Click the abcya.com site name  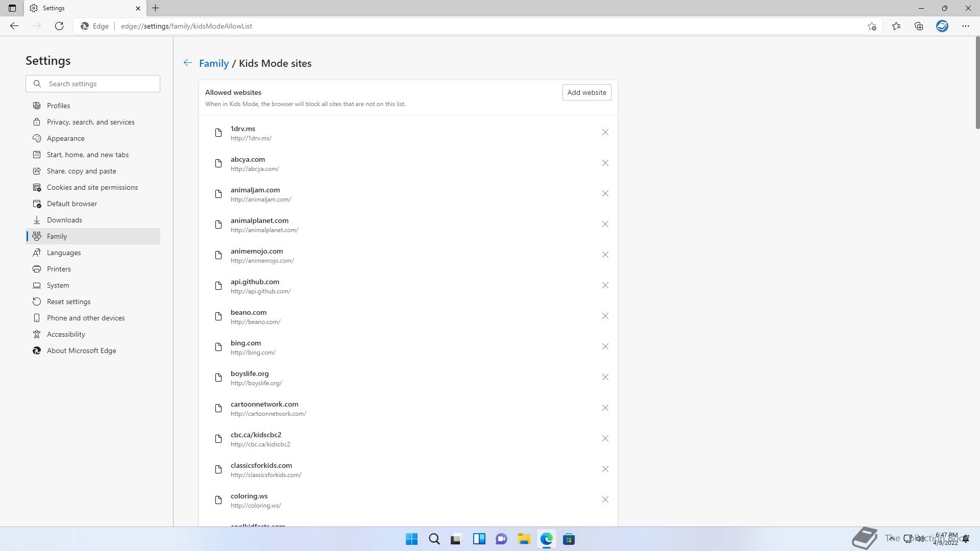click(x=248, y=159)
